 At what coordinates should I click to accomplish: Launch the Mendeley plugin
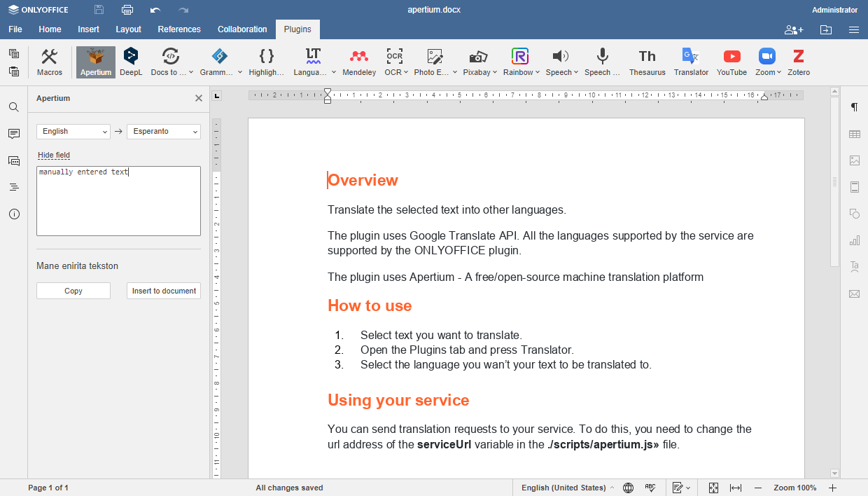tap(359, 62)
